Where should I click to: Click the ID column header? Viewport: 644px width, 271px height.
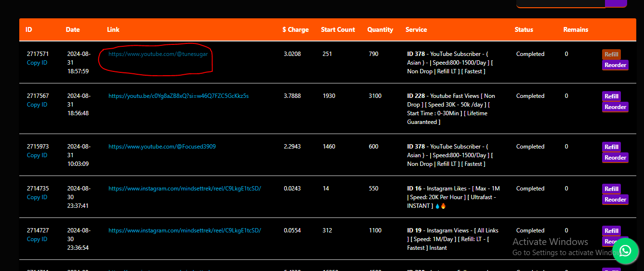[29, 29]
